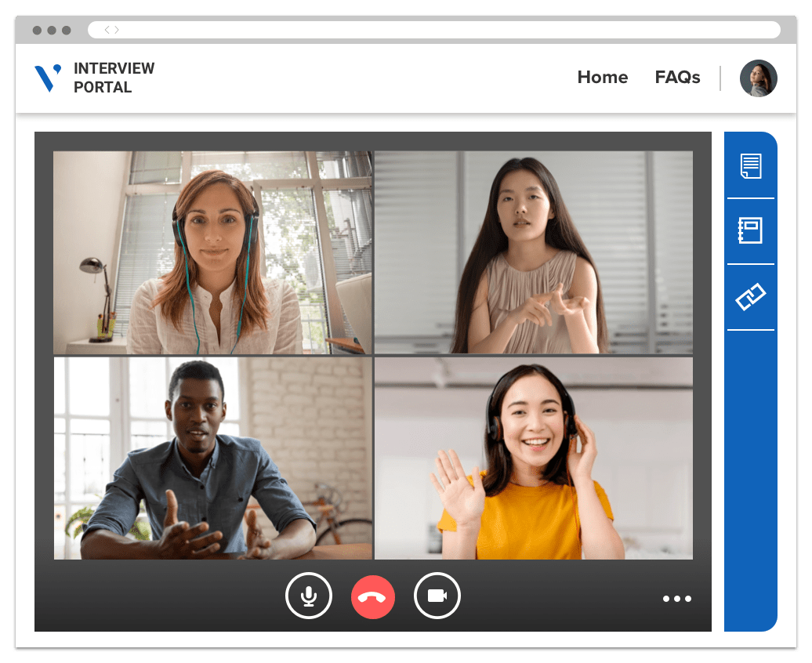Image resolution: width=812 pixels, height=663 pixels.
Task: Mute the microphone
Action: (x=309, y=596)
